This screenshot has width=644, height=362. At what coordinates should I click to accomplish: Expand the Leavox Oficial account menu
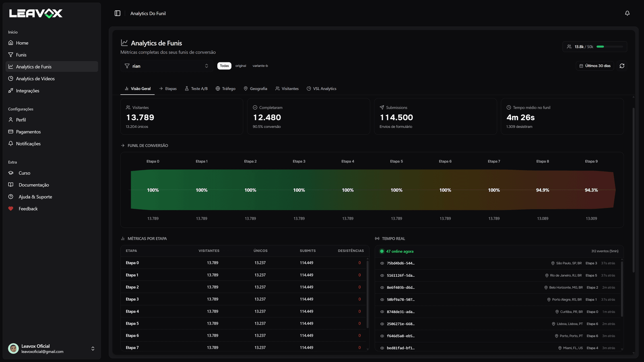[93, 349]
